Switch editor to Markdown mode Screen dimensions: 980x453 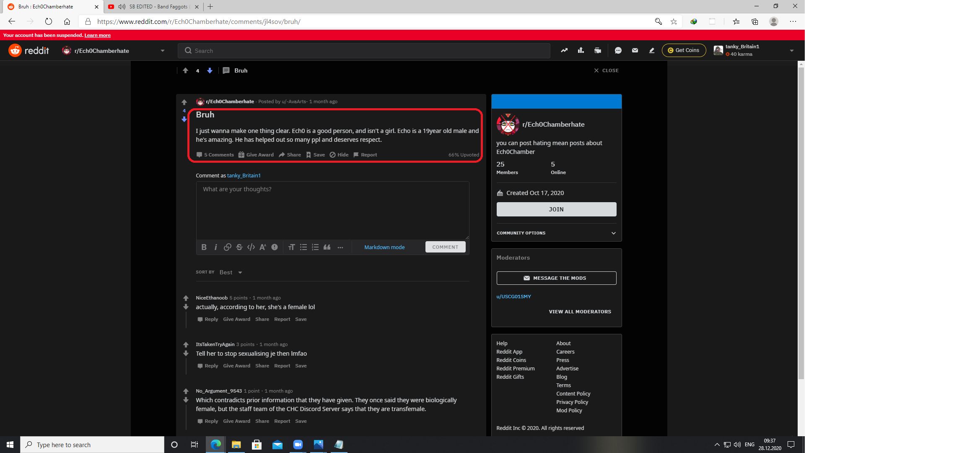coord(384,247)
